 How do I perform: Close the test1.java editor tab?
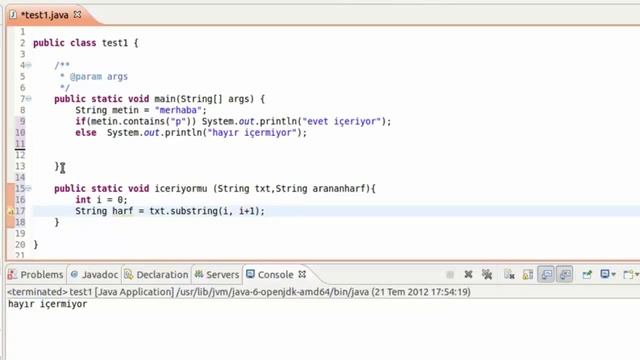77,14
